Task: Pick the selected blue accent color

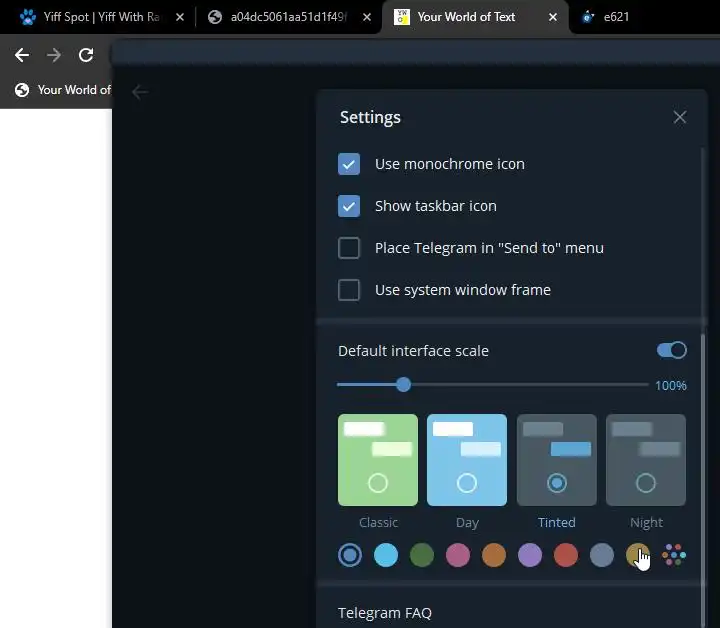Action: (350, 555)
